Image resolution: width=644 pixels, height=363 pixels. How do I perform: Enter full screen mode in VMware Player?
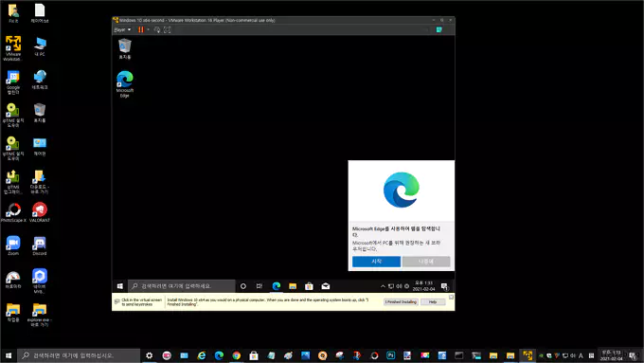tap(168, 29)
